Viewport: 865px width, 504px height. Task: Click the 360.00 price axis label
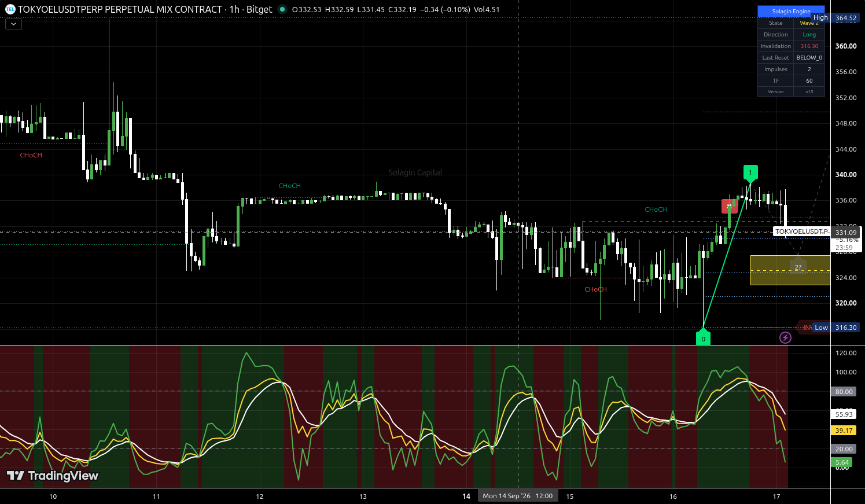pos(846,46)
